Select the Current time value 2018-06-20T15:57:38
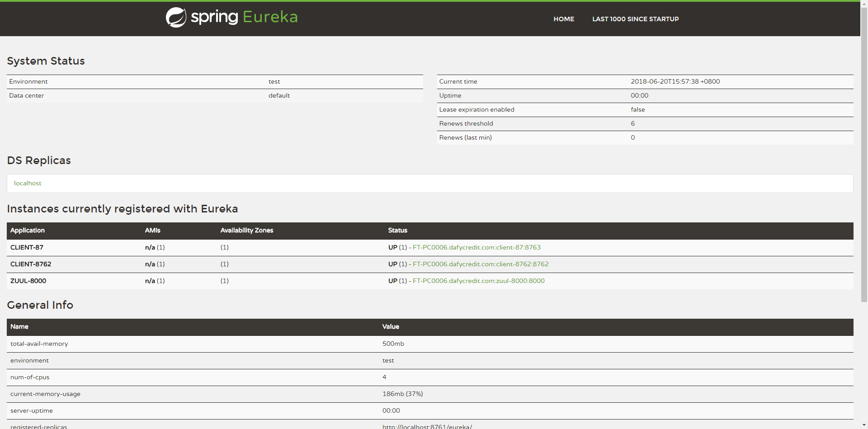Viewport: 868px width, 429px height. 675,81
